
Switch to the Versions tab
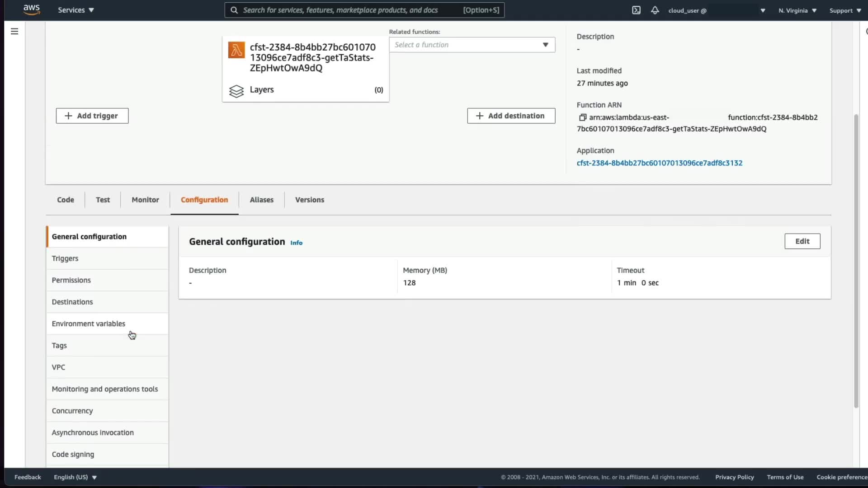[309, 200]
